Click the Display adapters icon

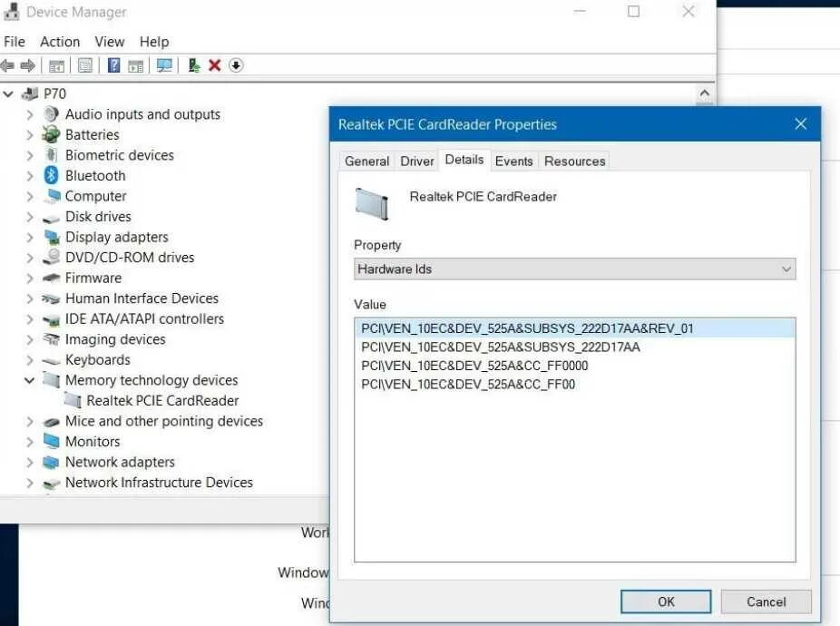52,237
